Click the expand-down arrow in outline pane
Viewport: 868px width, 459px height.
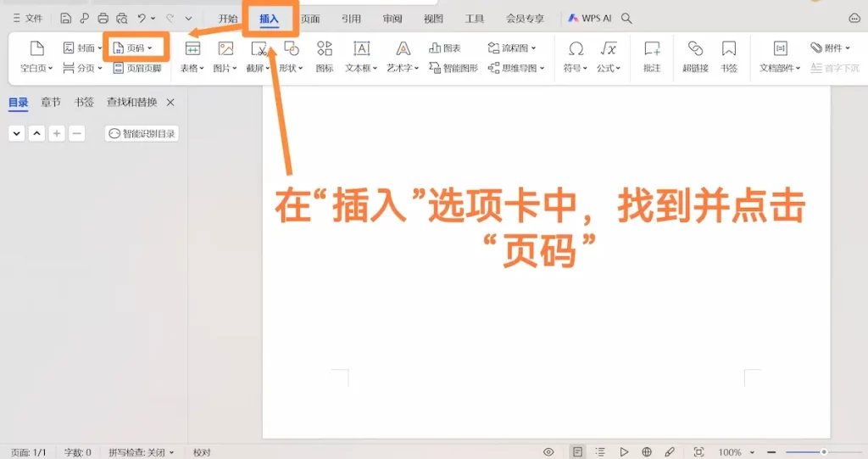tap(17, 133)
